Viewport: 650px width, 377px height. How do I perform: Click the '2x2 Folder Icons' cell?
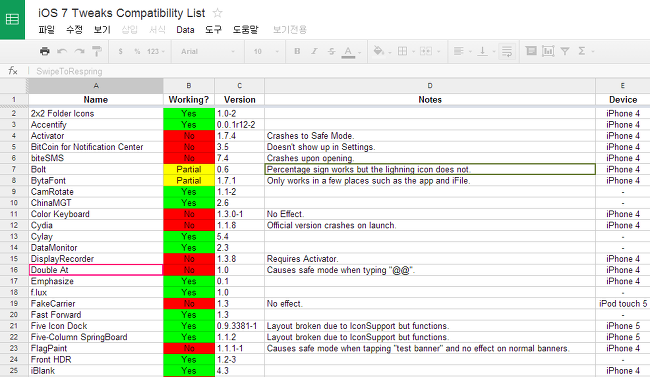[x=96, y=113]
